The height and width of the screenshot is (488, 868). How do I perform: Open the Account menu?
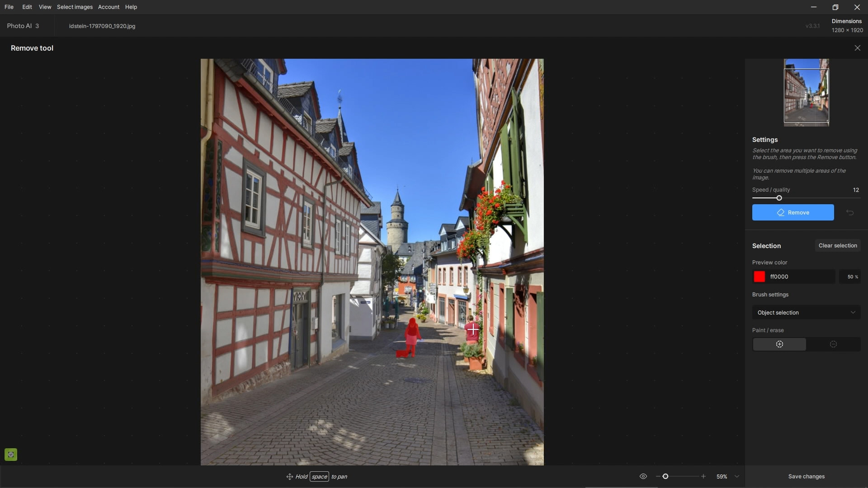108,7
